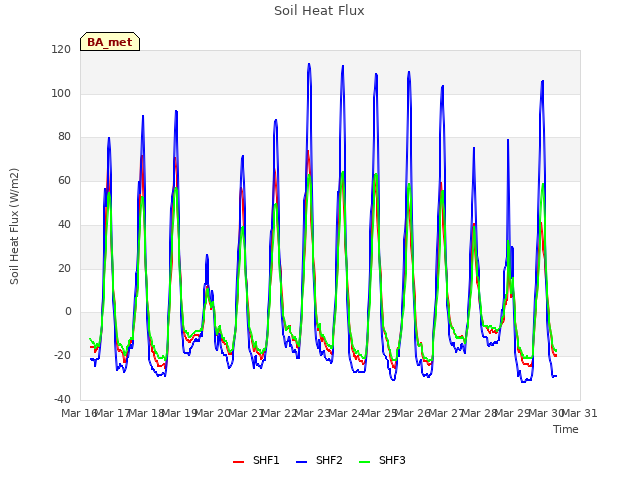Image resolution: width=640 pixels, height=480 pixels.
Task: Click the Mar 18 x-axis tick label
Action: [147, 413]
